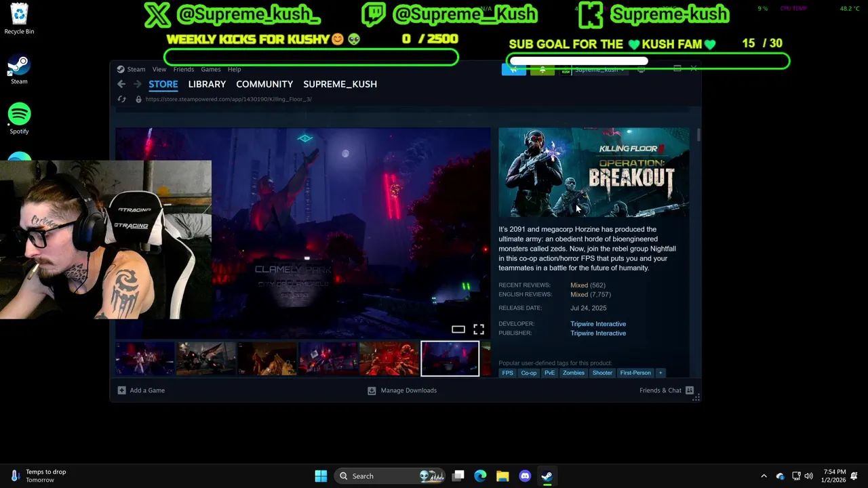The width and height of the screenshot is (868, 488).
Task: Open the Temps to drop weather widget
Action: pyautogui.click(x=39, y=476)
